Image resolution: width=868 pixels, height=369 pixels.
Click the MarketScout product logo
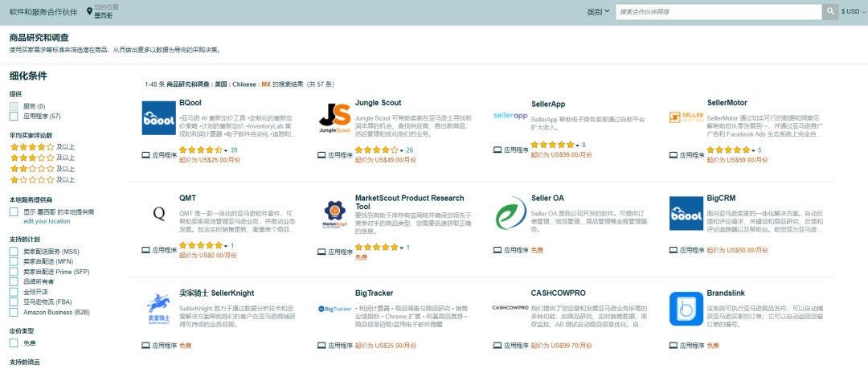334,213
